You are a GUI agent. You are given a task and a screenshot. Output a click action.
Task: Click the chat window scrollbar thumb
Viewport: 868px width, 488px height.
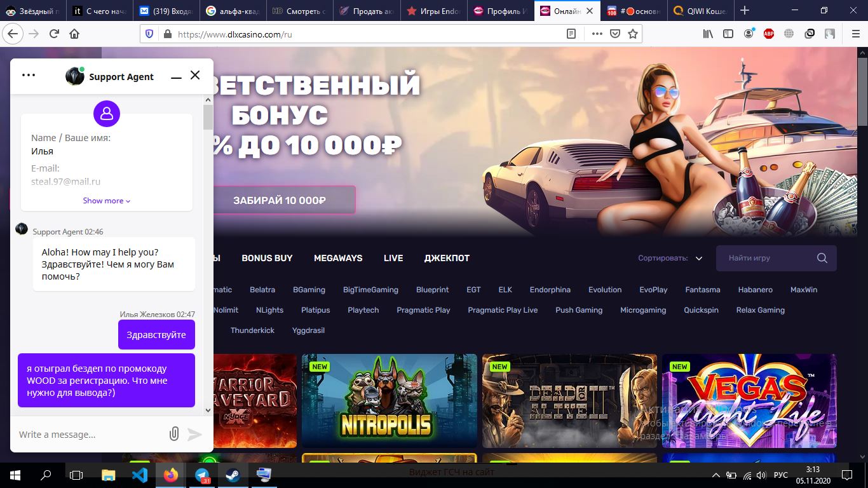point(208,118)
